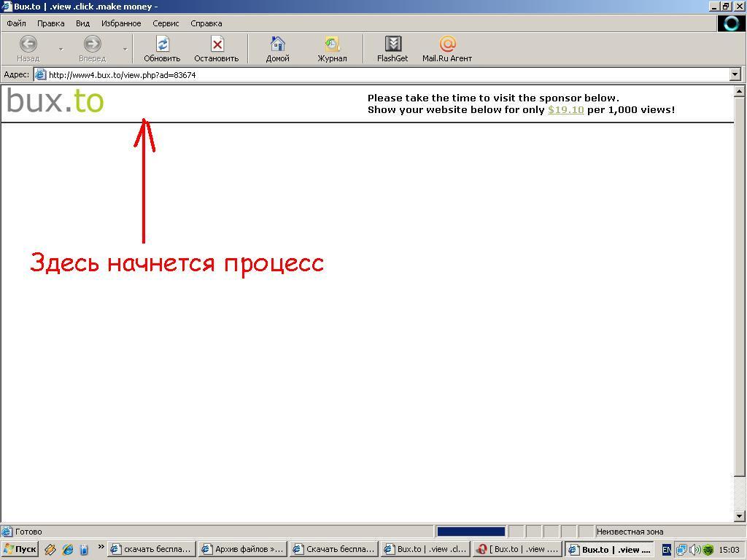The height and width of the screenshot is (560, 747).
Task: Open the Forward button history dropdown arrow
Action: 125,49
